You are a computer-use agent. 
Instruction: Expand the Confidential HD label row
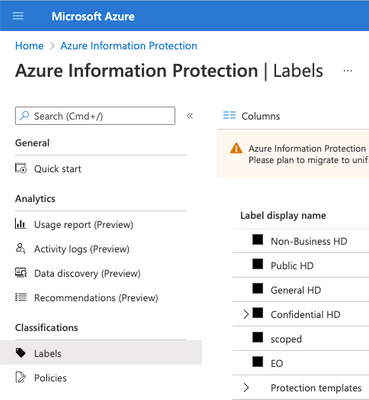(246, 314)
